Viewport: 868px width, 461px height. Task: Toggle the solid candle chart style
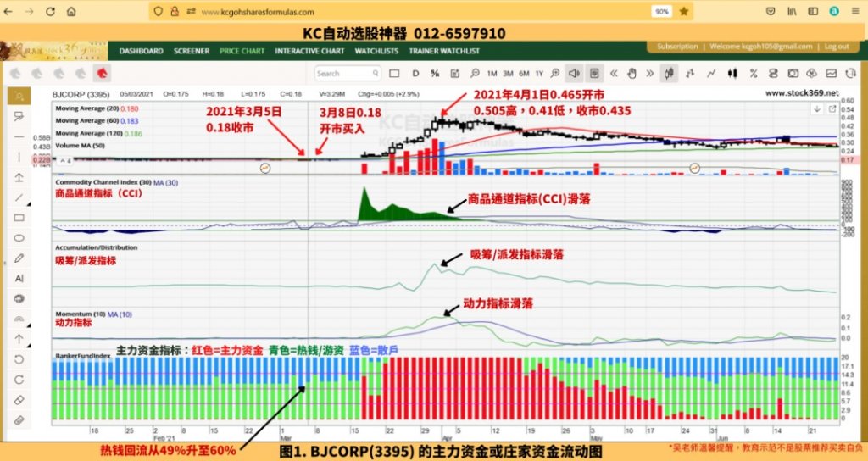pyautogui.click(x=733, y=73)
